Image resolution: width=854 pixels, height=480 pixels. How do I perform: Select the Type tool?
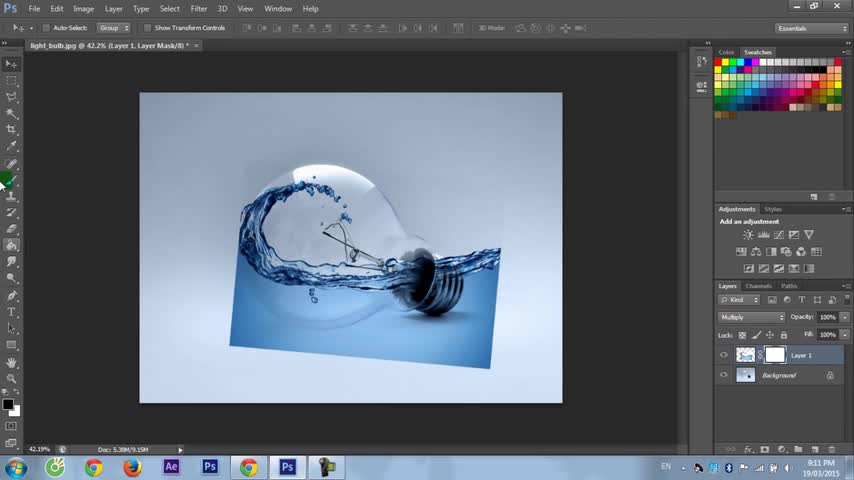12,312
